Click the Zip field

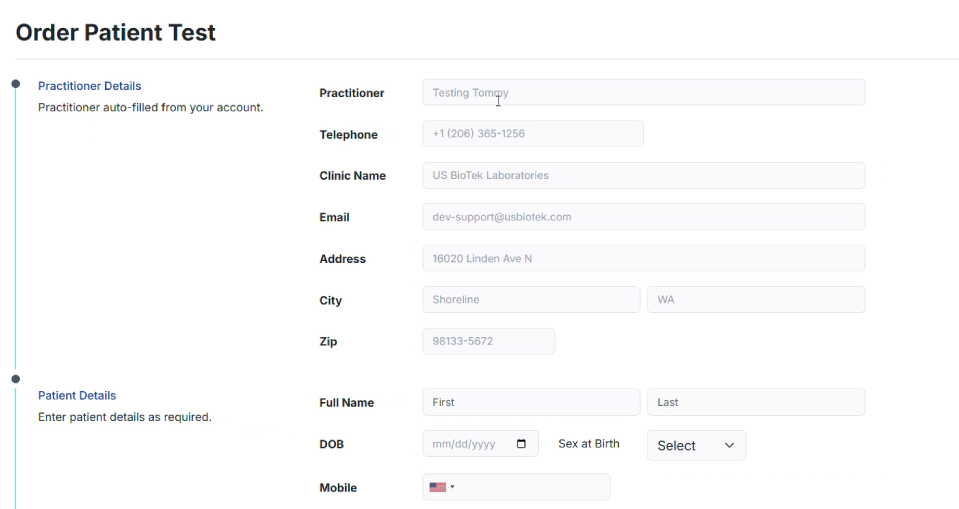point(489,341)
